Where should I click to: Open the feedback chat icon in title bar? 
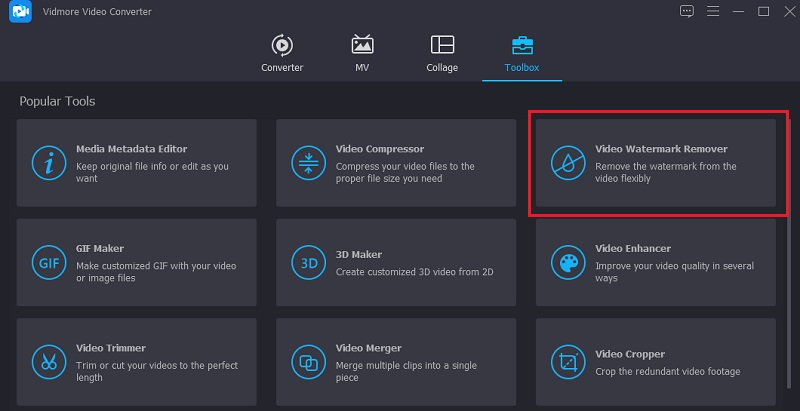point(687,11)
